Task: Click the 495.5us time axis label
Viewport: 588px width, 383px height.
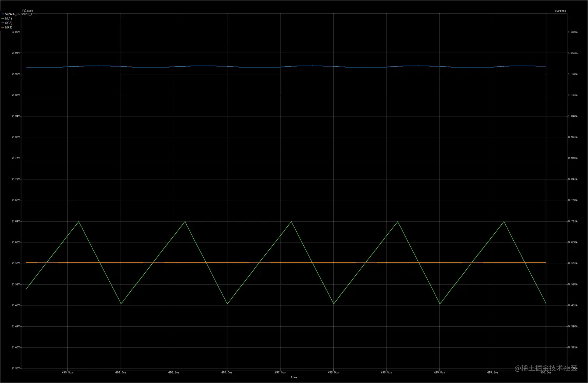Action: [68, 373]
